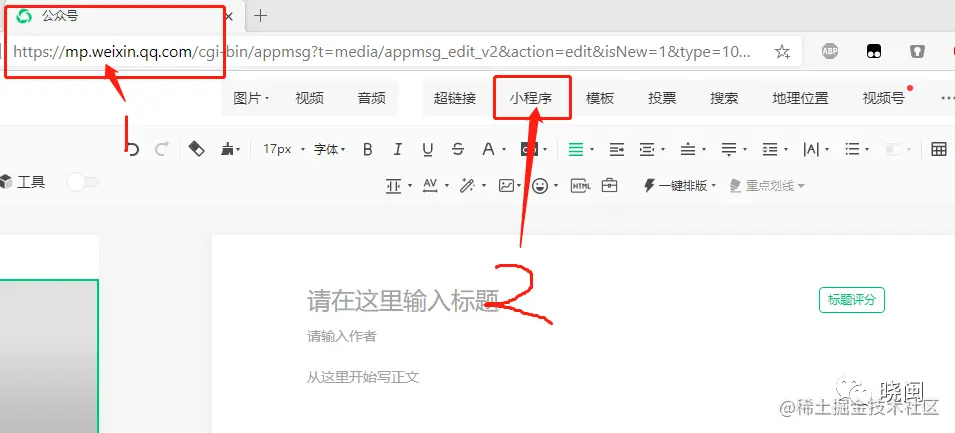This screenshot has height=433, width=955.
Task: Click the ABP adblock extension icon
Action: [830, 51]
